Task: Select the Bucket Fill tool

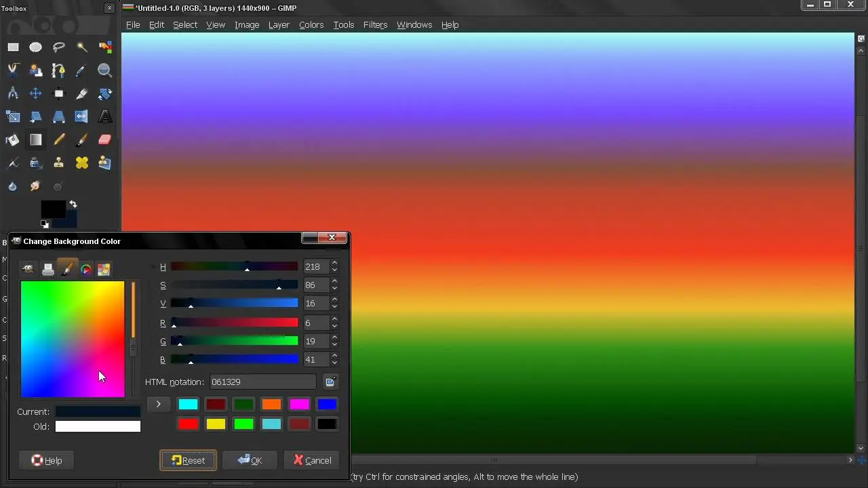Action: [x=13, y=140]
